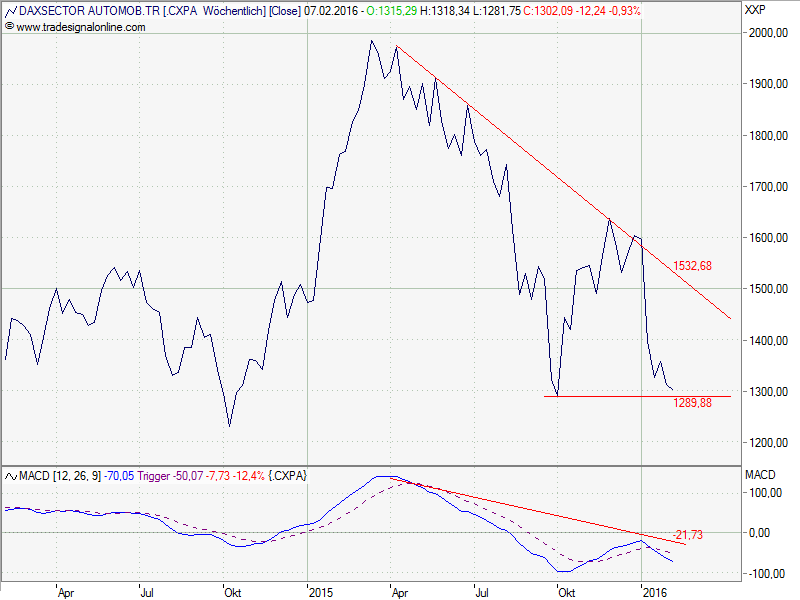
Task: Click the [Close] price type label
Action: [284, 11]
